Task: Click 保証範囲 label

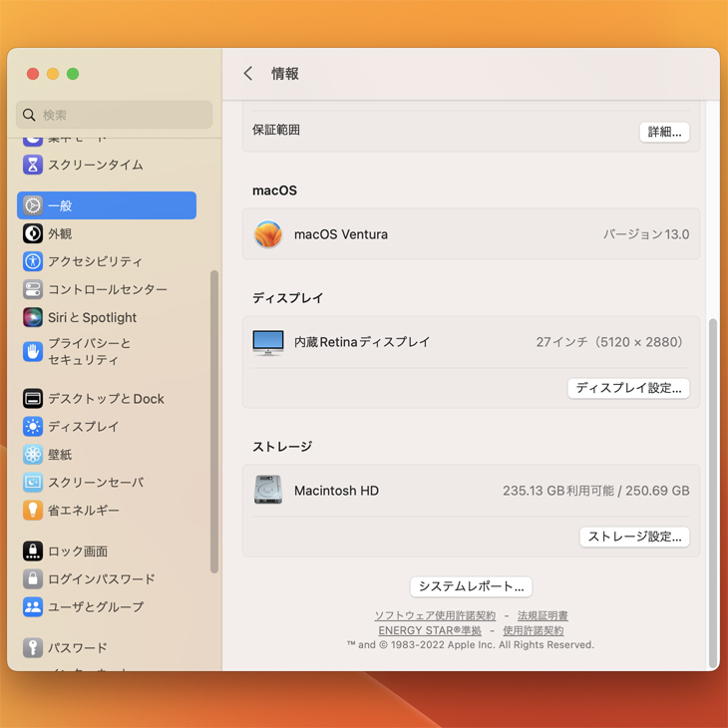Action: click(x=276, y=130)
